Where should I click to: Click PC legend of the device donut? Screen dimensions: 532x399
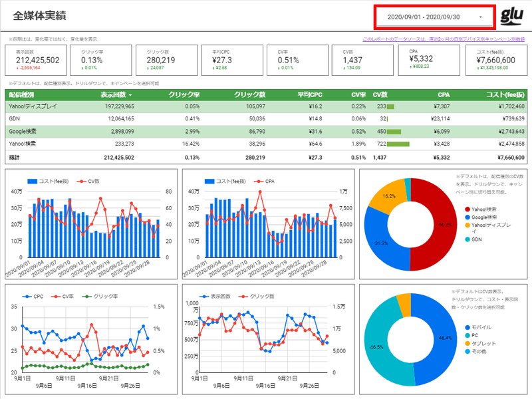(x=471, y=335)
